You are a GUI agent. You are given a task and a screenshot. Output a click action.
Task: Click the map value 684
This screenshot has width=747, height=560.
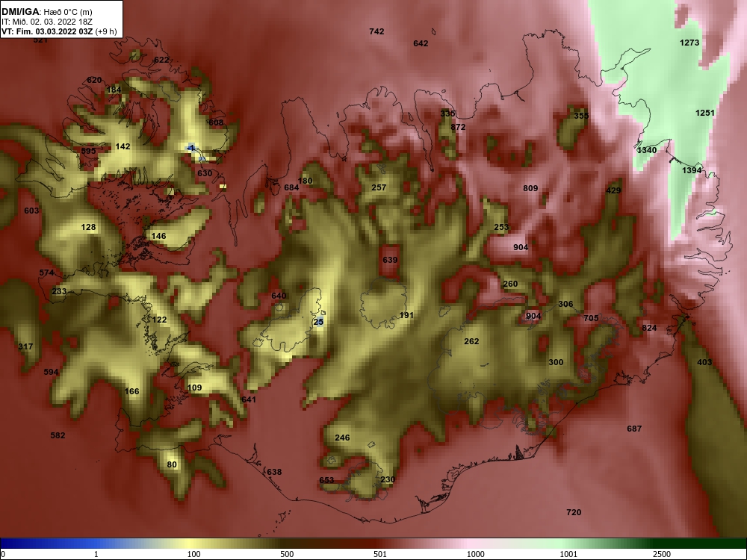pyautogui.click(x=291, y=187)
